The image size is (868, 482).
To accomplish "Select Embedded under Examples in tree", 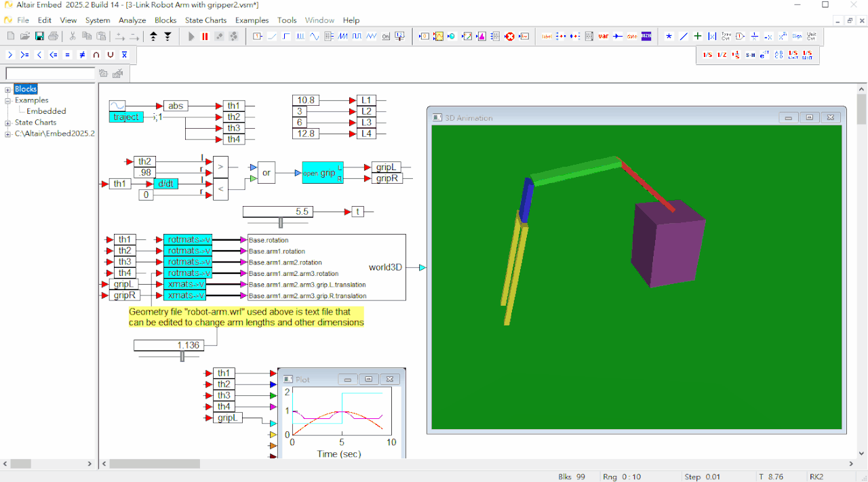I will coord(46,111).
